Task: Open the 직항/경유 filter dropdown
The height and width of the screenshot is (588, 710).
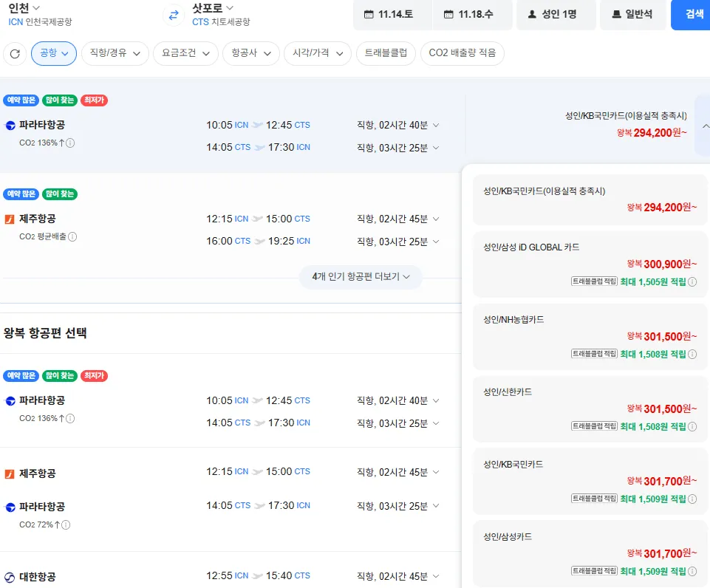Action: [115, 53]
